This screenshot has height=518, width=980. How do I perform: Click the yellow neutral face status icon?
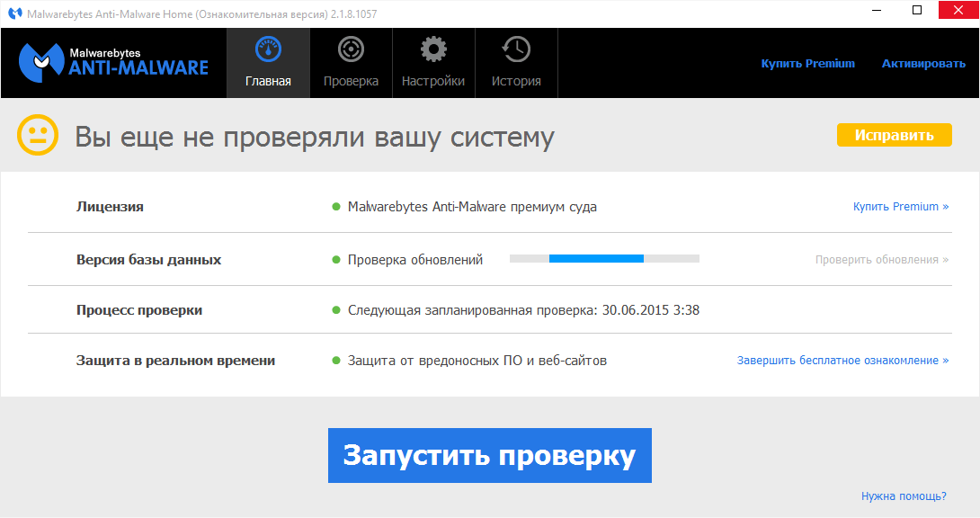click(38, 135)
